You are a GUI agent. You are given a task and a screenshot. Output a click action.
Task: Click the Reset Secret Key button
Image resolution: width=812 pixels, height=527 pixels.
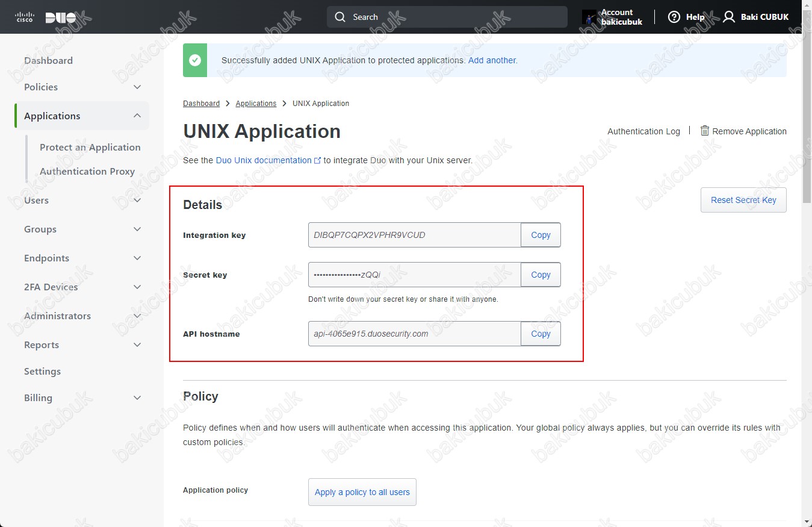[743, 200]
